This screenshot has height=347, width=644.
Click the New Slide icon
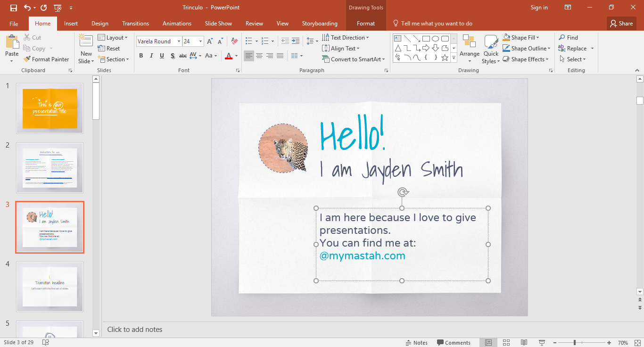(86, 41)
